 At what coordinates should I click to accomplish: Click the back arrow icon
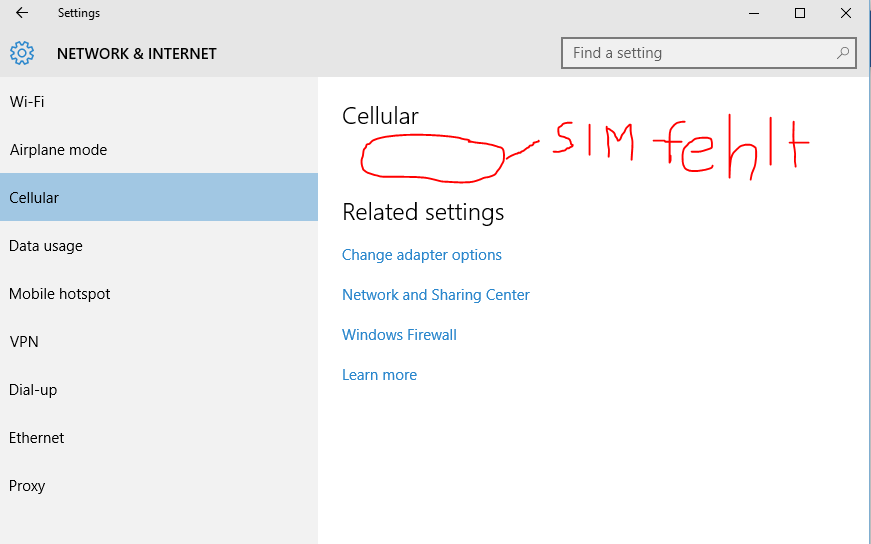tap(22, 13)
